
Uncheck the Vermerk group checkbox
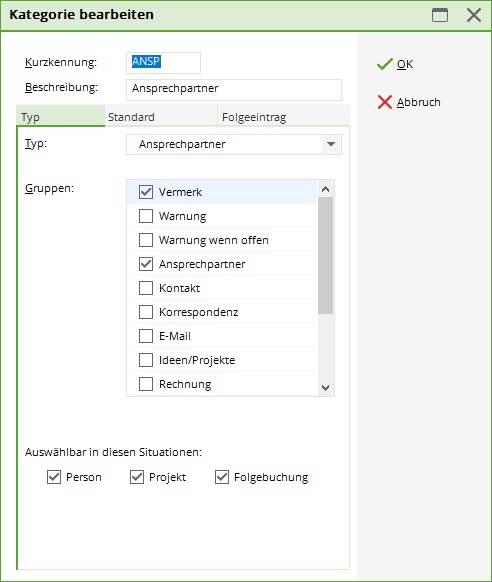146,192
